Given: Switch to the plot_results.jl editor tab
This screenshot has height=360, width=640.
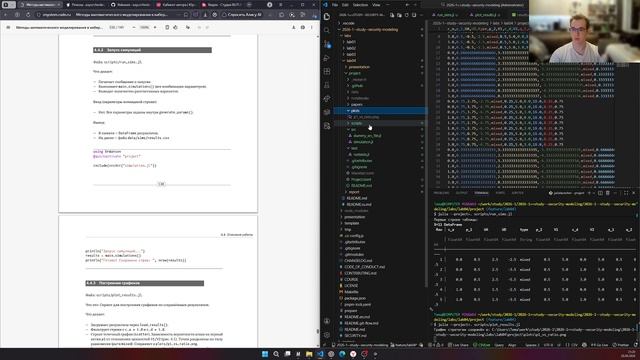Looking at the screenshot, I should click(x=485, y=15).
